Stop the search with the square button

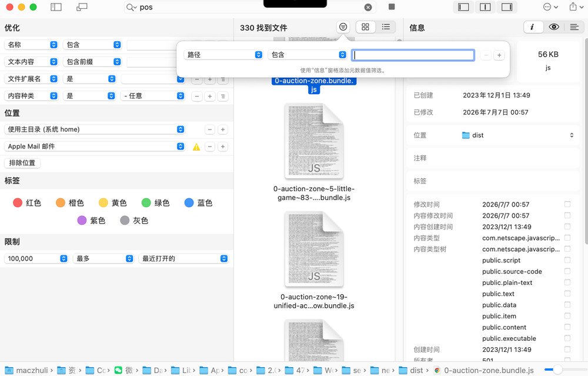click(392, 6)
